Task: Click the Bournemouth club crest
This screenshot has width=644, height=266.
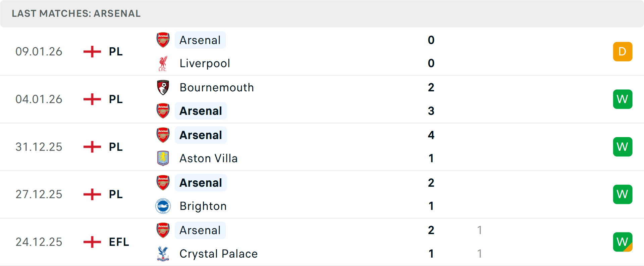Action: (x=163, y=88)
